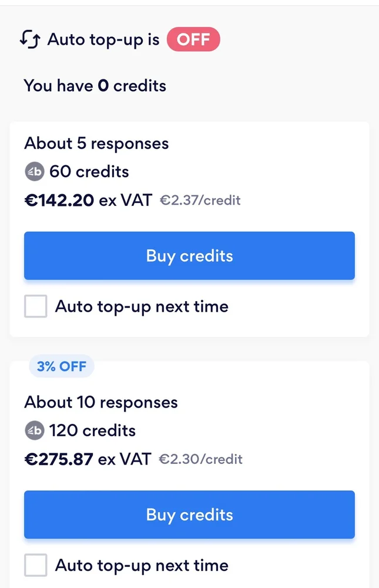Tick auto top-up checkbox in 120 credits card
The image size is (379, 588).
tap(35, 566)
